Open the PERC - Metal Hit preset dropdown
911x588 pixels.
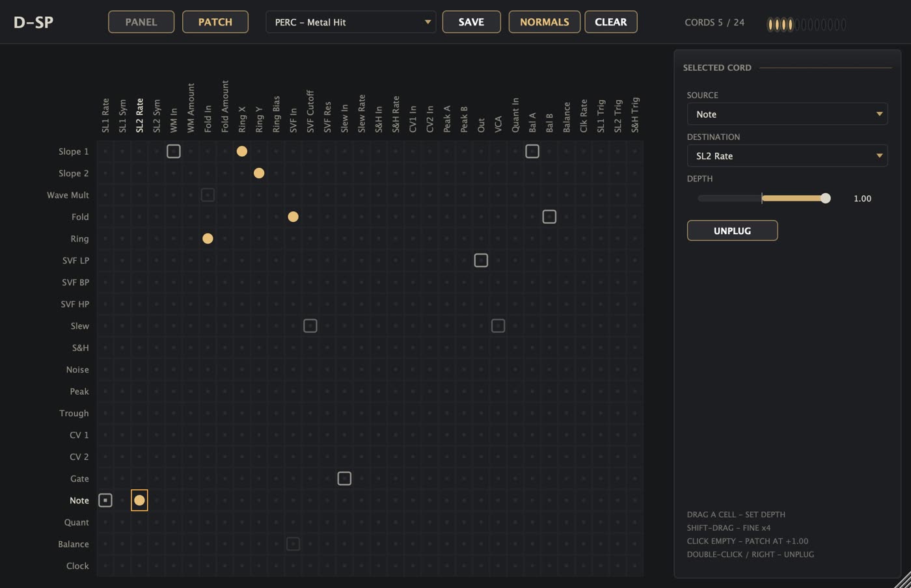coord(351,22)
